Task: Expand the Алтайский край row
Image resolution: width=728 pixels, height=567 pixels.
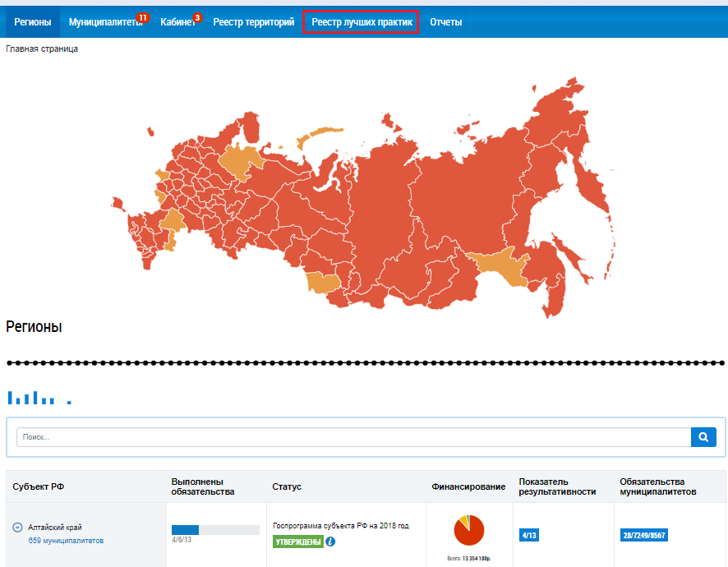Action: pos(17,528)
